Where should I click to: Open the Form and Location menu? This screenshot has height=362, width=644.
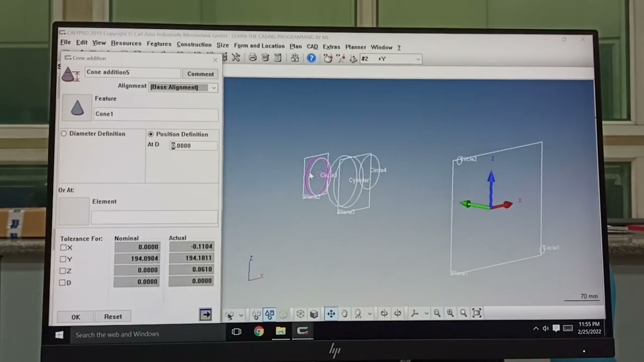[259, 46]
